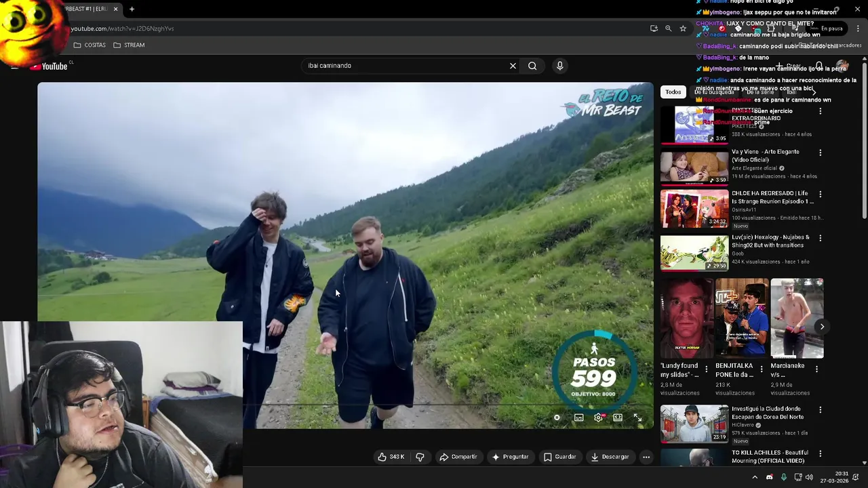Click the dislike thumbs down button

point(420,457)
